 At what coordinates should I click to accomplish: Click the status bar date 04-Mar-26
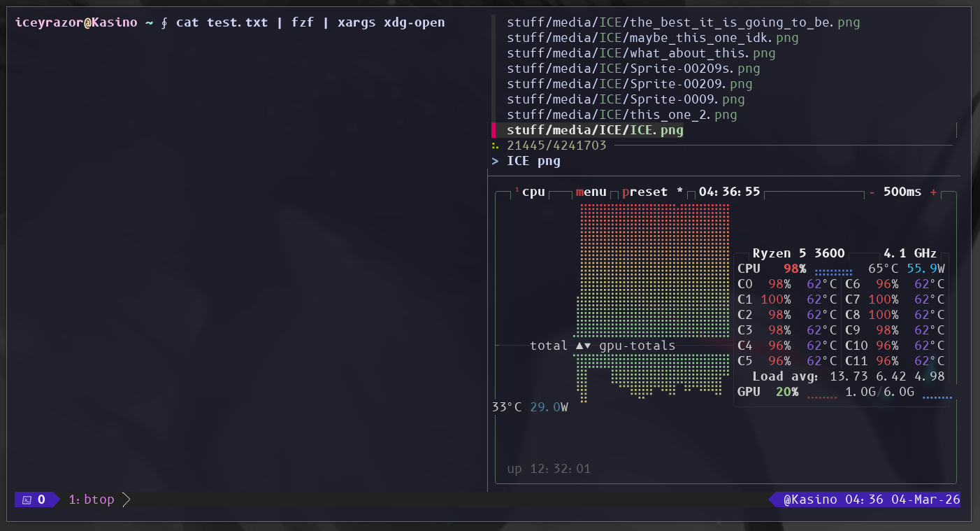point(925,500)
